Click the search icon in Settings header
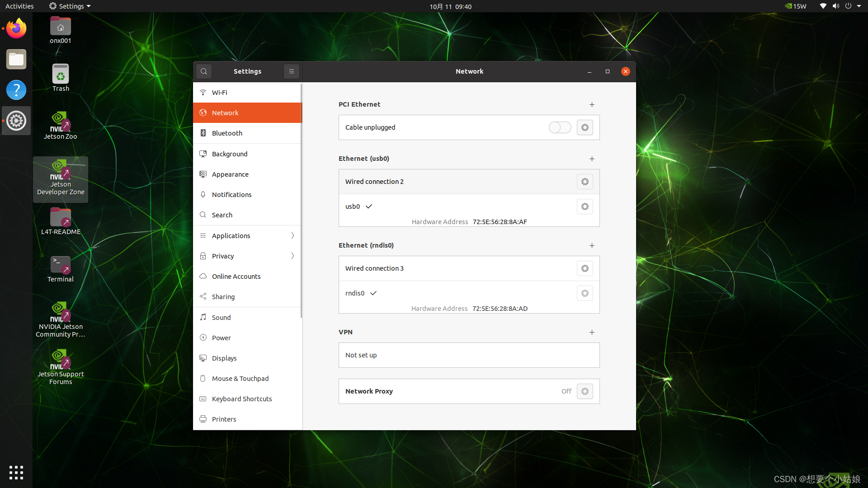The height and width of the screenshot is (488, 868). tap(204, 71)
